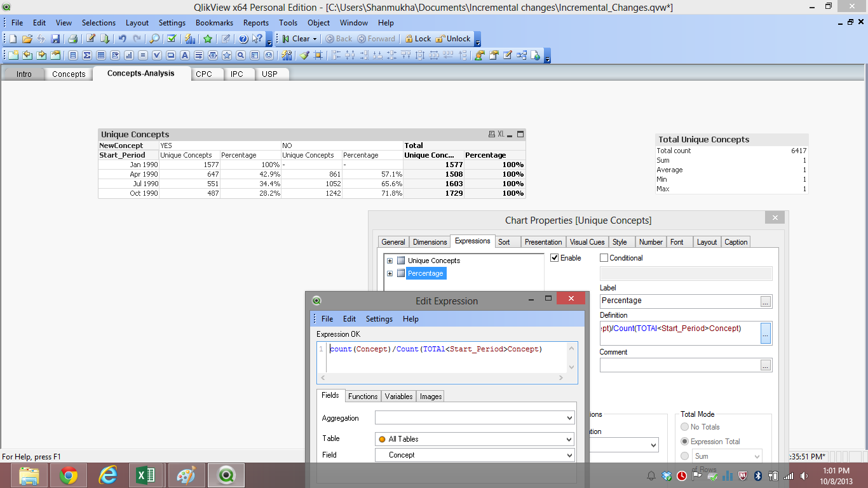Save the document using the floppy disk icon
The image size is (868, 488).
pos(55,39)
